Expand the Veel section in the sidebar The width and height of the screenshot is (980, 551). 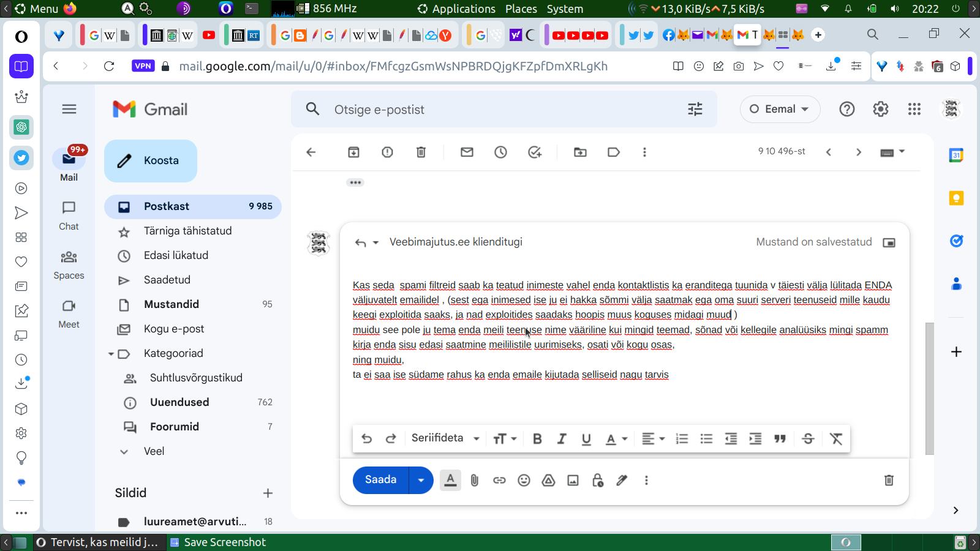click(x=154, y=451)
